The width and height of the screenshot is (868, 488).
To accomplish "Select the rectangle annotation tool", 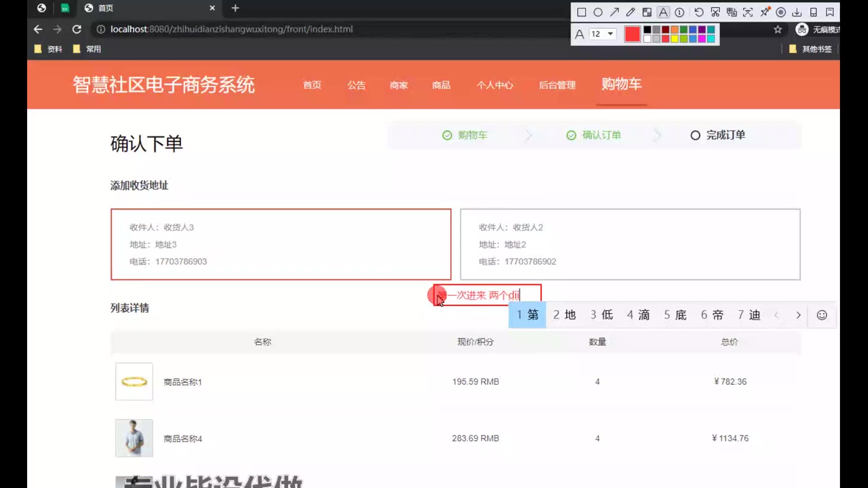I will 581,12.
